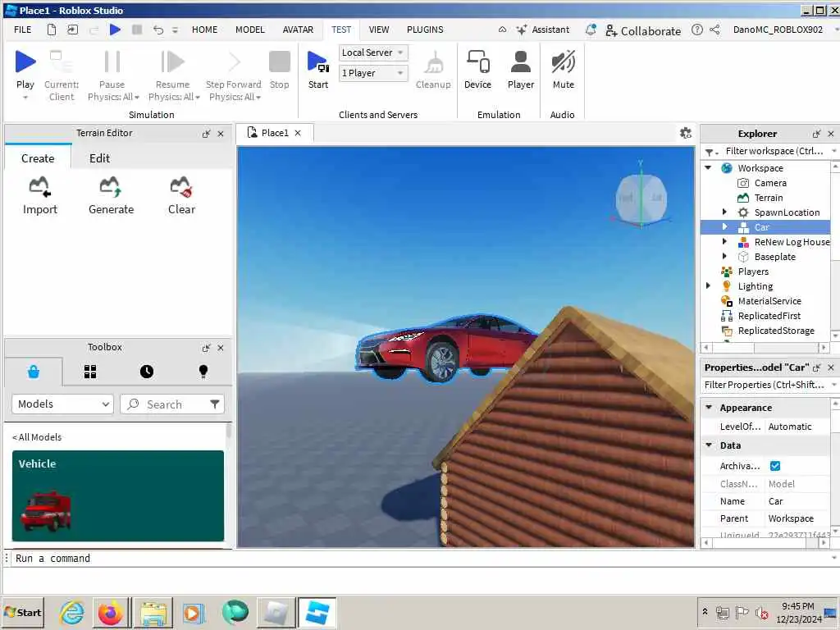This screenshot has width=840, height=630.
Task: Open the Device emulation tool
Action: click(478, 62)
